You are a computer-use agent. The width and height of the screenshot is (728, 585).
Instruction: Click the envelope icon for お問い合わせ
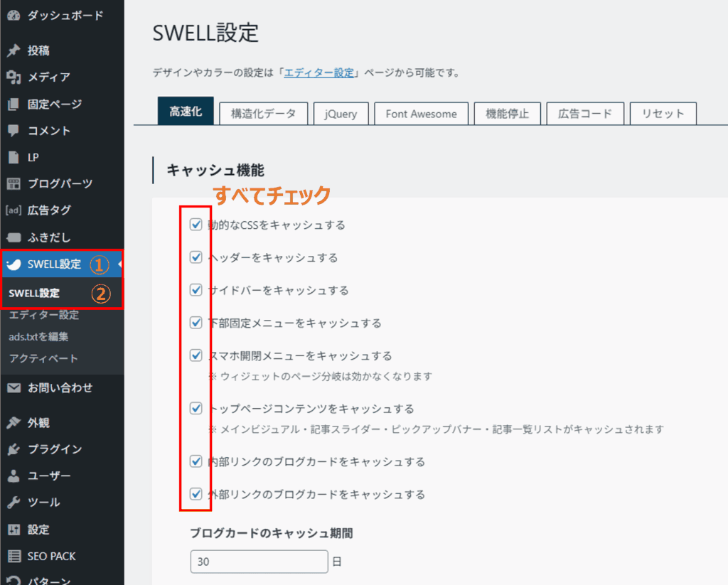13,388
